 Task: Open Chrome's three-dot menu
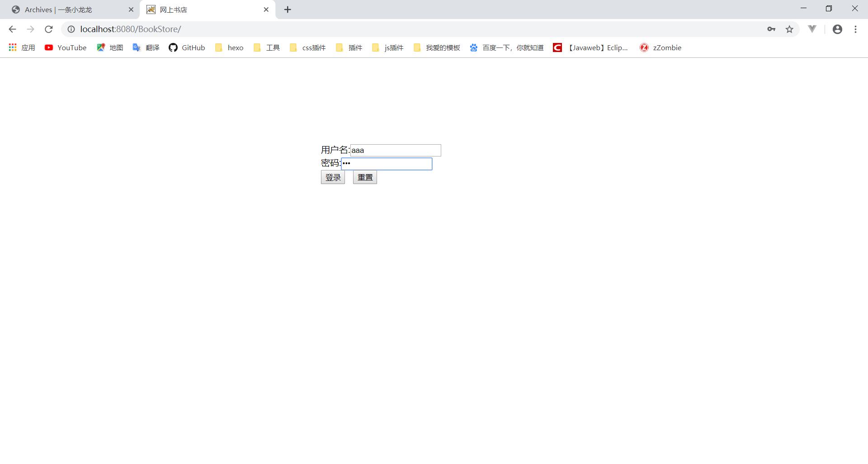pyautogui.click(x=855, y=29)
